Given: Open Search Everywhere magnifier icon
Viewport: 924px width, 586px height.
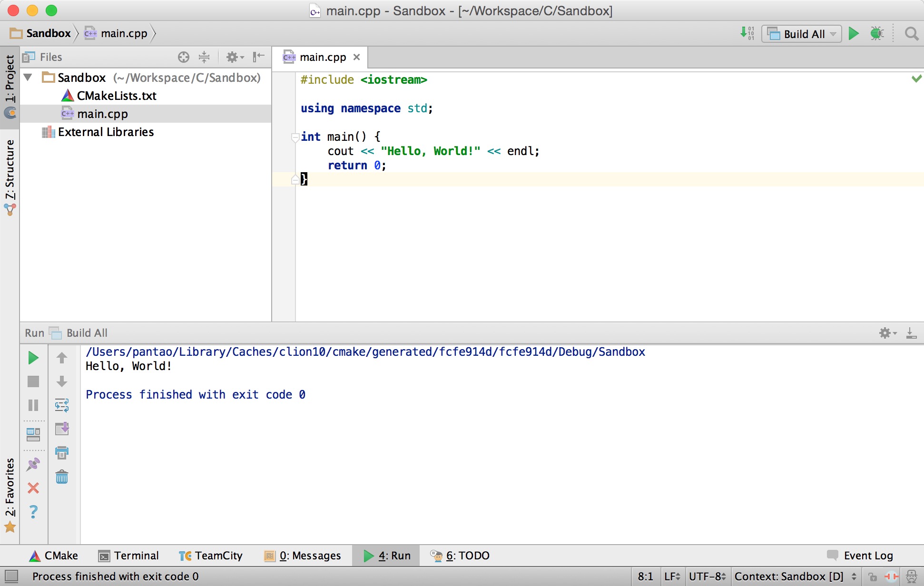Looking at the screenshot, I should (911, 34).
